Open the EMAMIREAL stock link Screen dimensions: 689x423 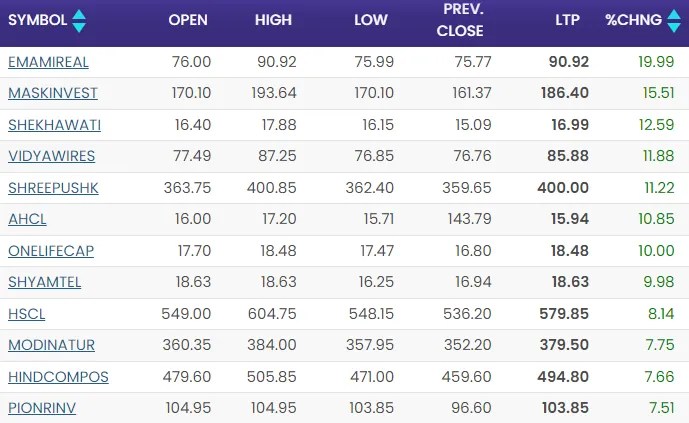coord(48,62)
